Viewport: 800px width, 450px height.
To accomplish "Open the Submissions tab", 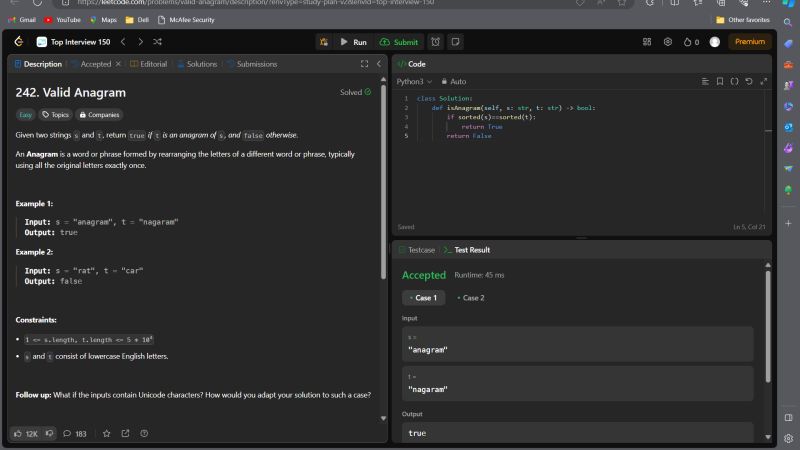I will 253,64.
